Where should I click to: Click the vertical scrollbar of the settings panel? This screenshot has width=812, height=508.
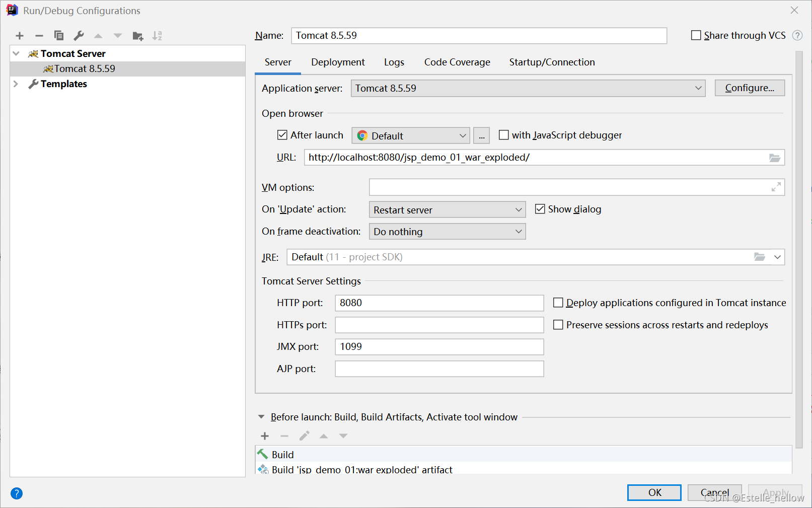coord(798,249)
